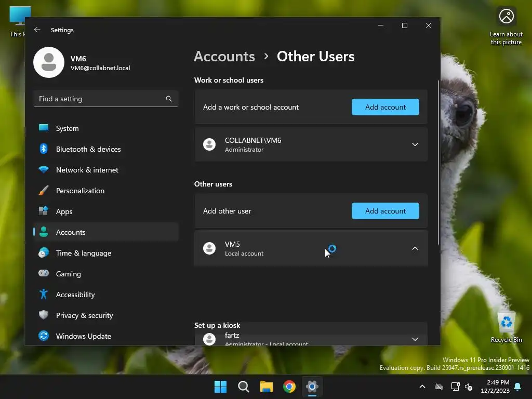Choose the Personalization paintbrush icon
532x399 pixels.
click(x=44, y=190)
